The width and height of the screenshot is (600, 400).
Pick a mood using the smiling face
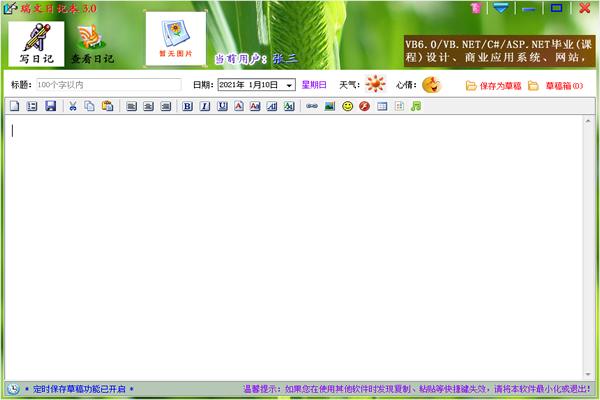pyautogui.click(x=431, y=85)
